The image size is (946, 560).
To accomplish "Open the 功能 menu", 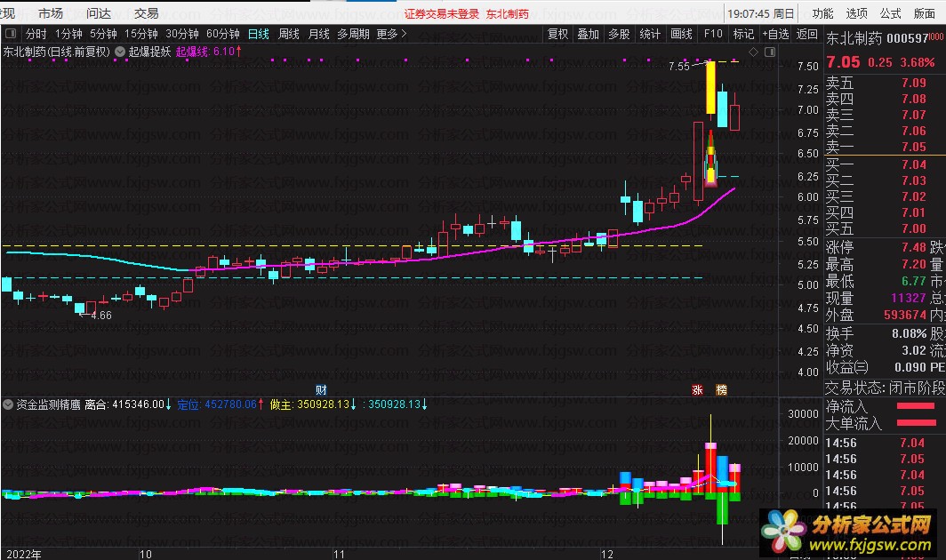I will pyautogui.click(x=822, y=13).
